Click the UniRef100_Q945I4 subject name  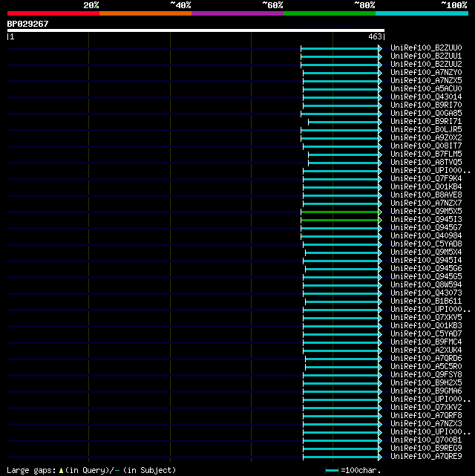[x=426, y=261]
